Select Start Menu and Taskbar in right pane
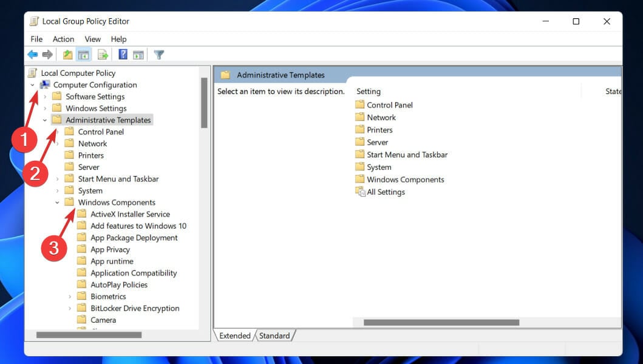 [407, 155]
